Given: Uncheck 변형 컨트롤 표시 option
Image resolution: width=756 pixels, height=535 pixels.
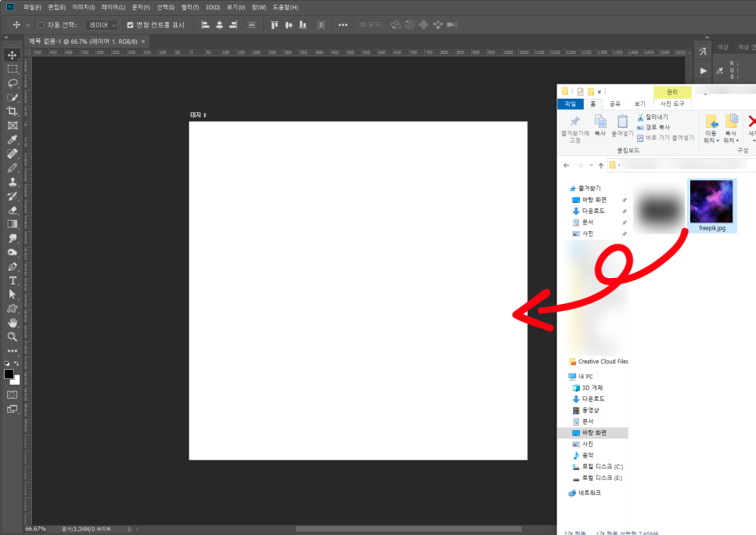Looking at the screenshot, I should [130, 25].
